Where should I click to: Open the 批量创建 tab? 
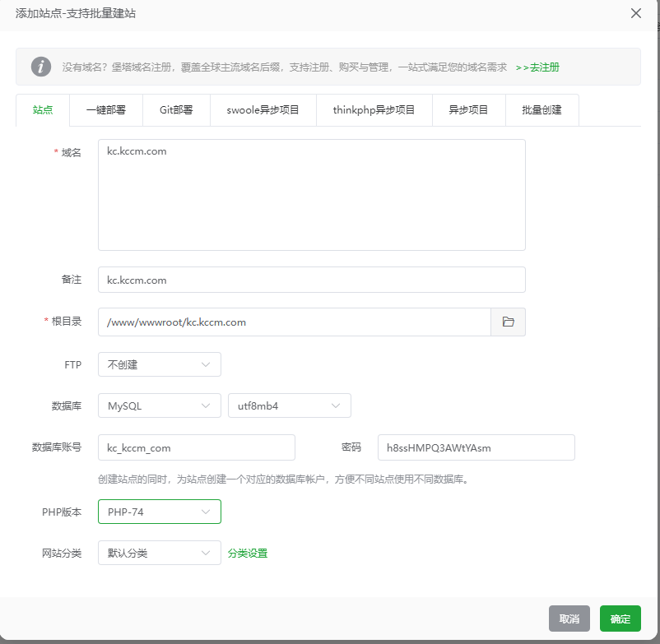(542, 110)
